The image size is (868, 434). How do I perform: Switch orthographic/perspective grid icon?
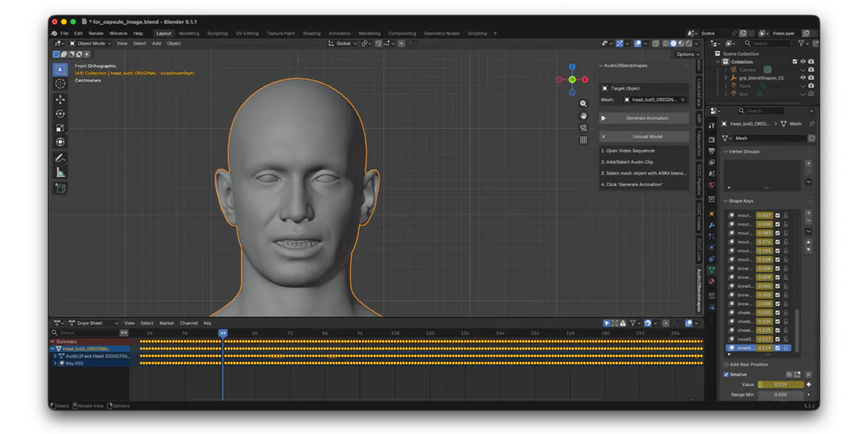[x=583, y=140]
